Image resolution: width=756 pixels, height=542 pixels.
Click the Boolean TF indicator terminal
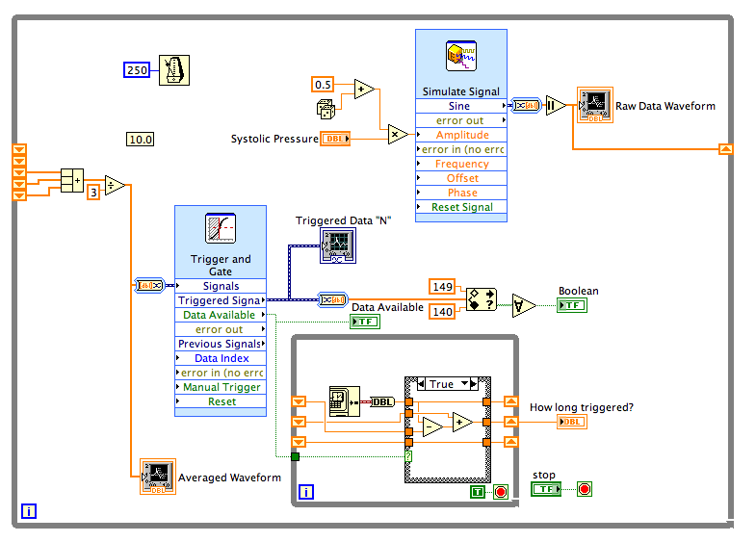coord(572,305)
